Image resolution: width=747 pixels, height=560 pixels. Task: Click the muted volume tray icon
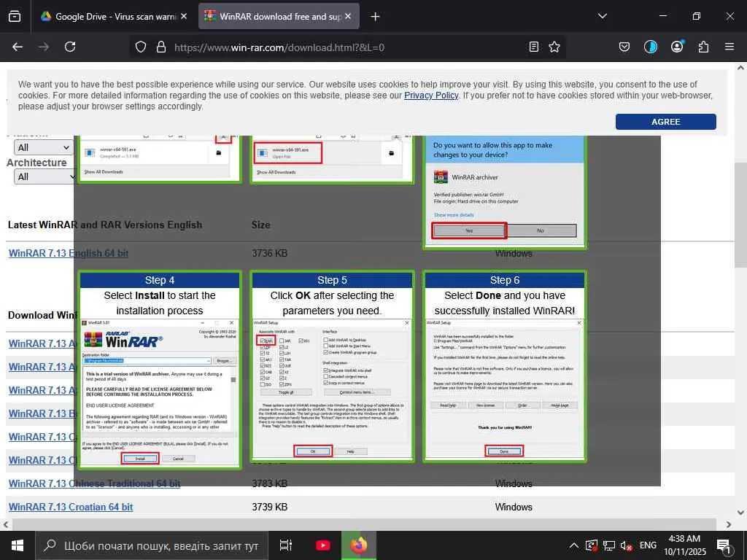point(626,545)
